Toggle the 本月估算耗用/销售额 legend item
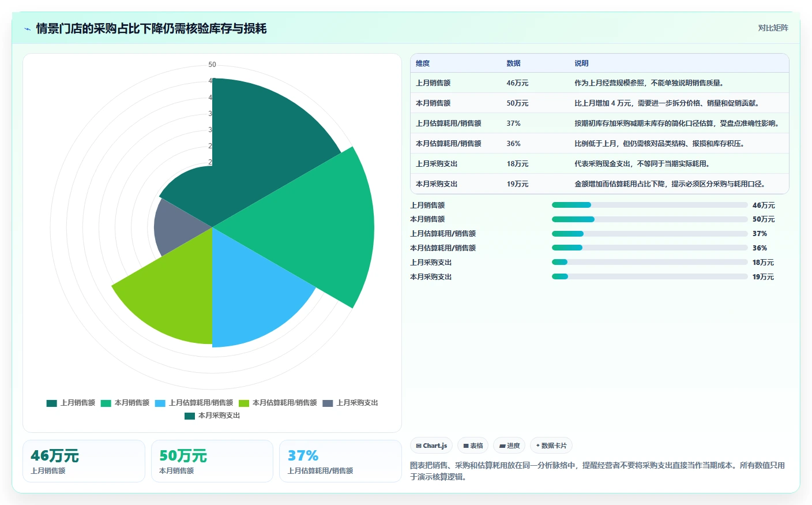Viewport: 812px width, 505px height. (278, 403)
